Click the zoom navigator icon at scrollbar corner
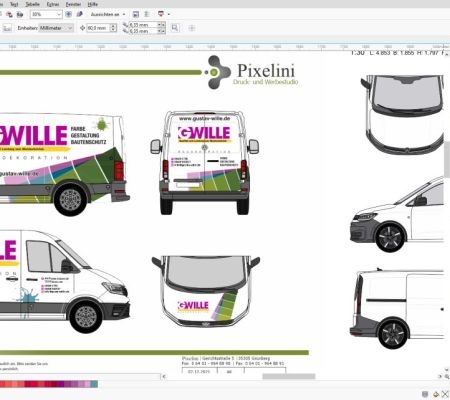 click(x=447, y=376)
